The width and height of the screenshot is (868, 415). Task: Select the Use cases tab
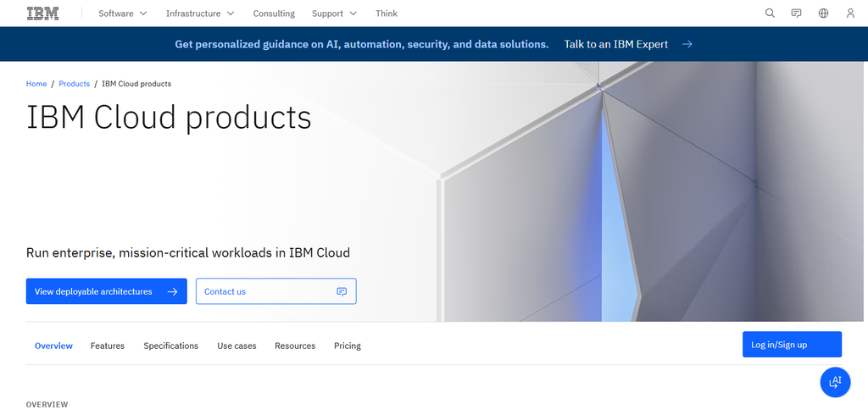[x=237, y=346]
